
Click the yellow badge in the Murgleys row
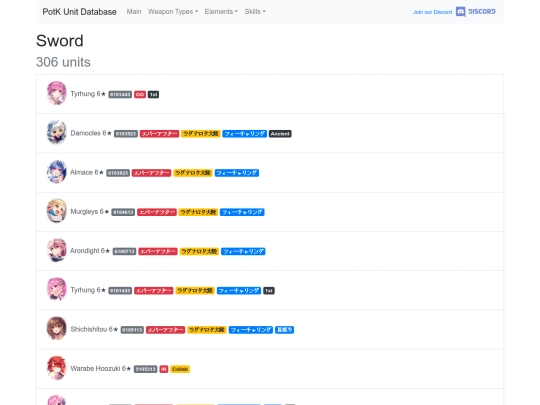[x=198, y=212]
